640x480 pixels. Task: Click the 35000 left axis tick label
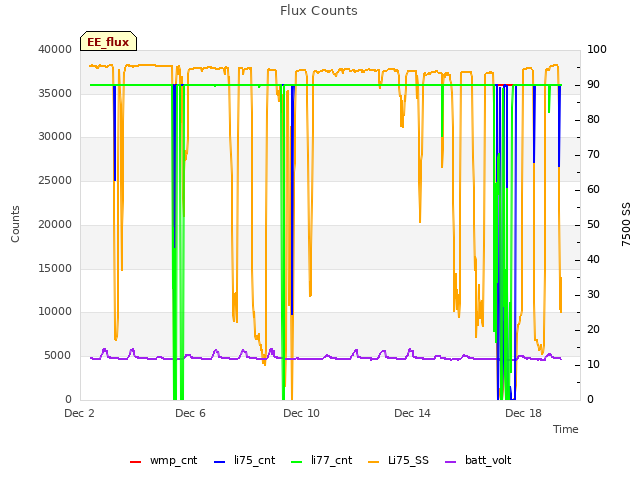55,93
